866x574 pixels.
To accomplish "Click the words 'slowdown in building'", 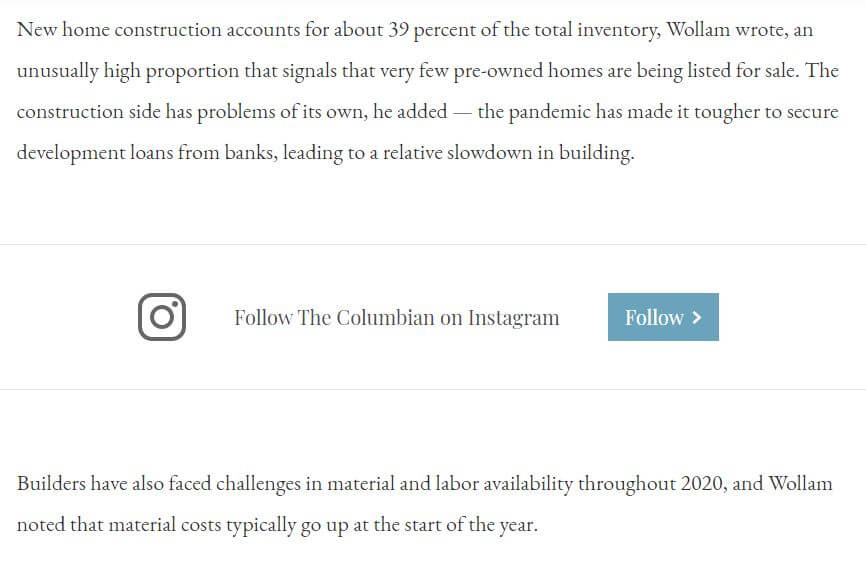I will click(x=540, y=153).
